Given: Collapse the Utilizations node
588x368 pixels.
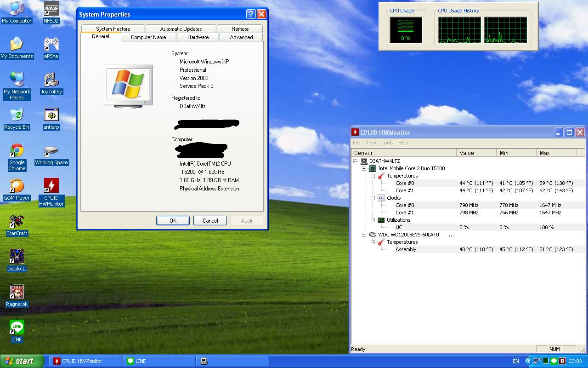Looking at the screenshot, I should pos(373,220).
